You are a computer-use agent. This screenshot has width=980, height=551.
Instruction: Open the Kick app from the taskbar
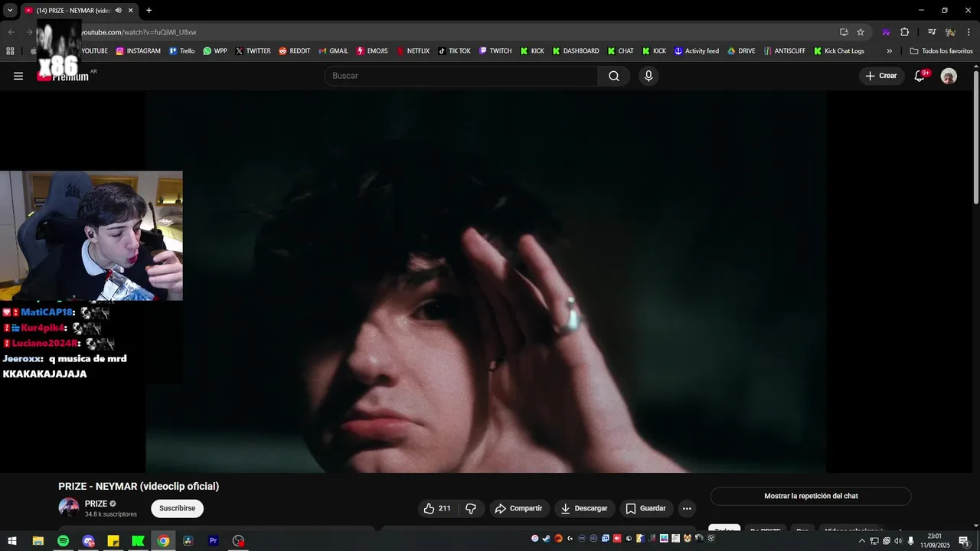[138, 541]
